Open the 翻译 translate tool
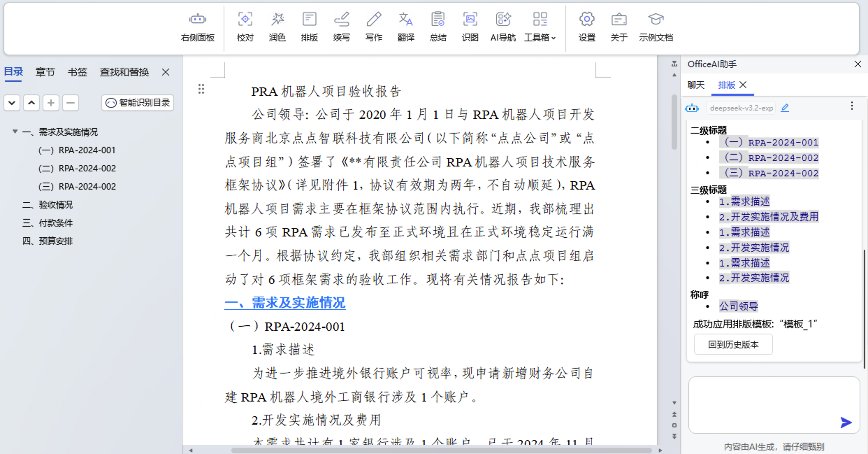The image size is (868, 454). (405, 26)
